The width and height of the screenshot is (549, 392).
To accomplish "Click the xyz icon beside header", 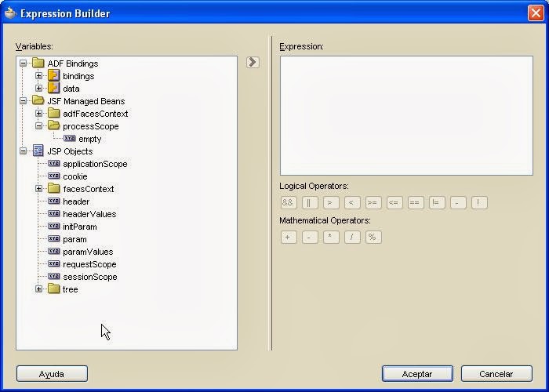I will 53,201.
